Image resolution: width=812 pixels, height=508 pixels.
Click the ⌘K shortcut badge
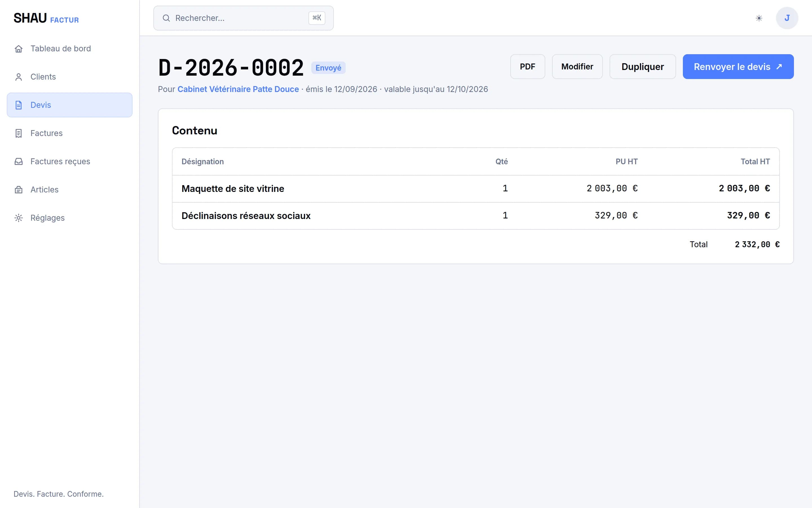[317, 18]
